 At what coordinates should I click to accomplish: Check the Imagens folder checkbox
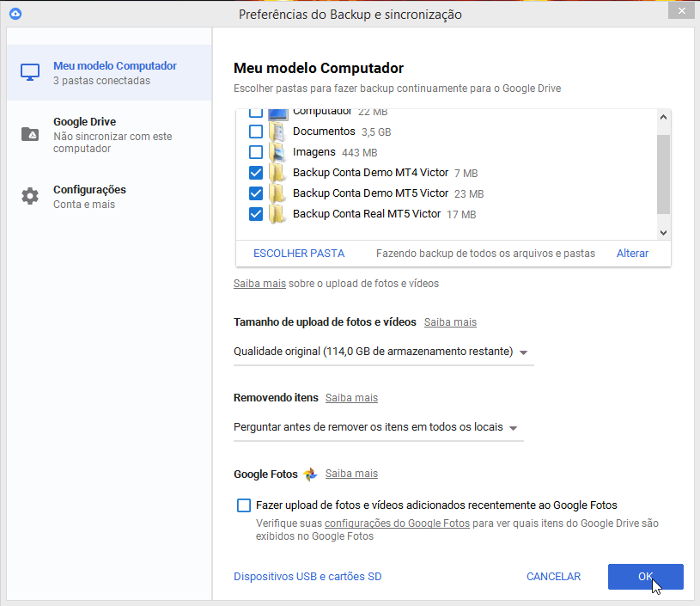click(256, 152)
